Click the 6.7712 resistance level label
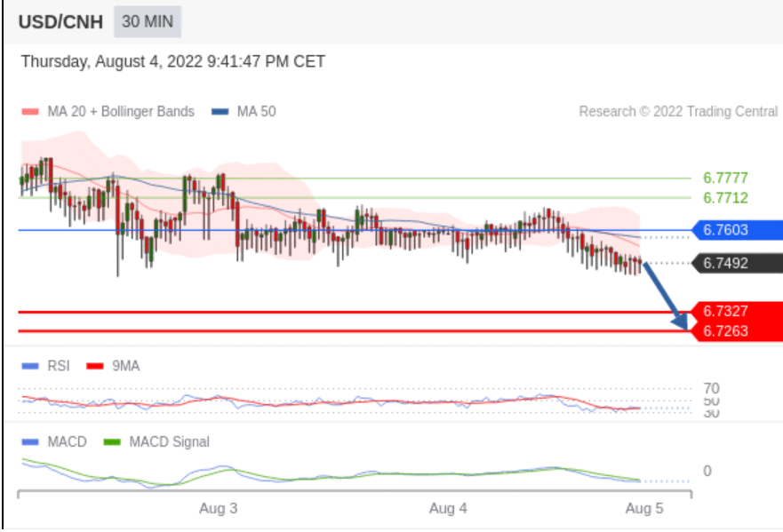This screenshot has height=532, width=783. click(x=725, y=198)
